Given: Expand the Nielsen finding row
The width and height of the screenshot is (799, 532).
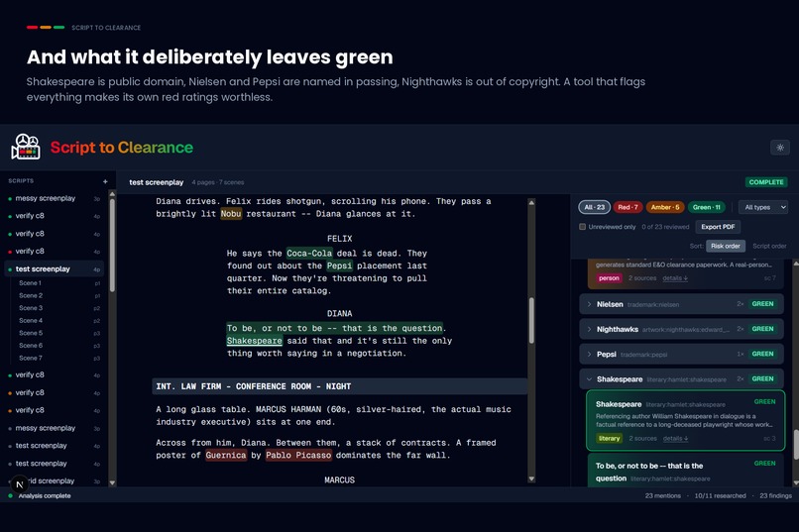Looking at the screenshot, I should 681,304.
